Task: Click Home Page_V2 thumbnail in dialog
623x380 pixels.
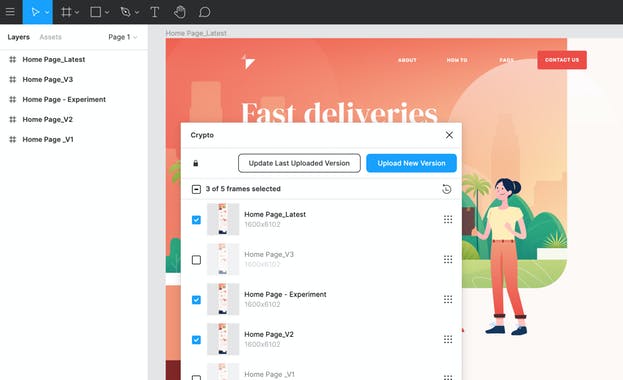Action: [223, 339]
